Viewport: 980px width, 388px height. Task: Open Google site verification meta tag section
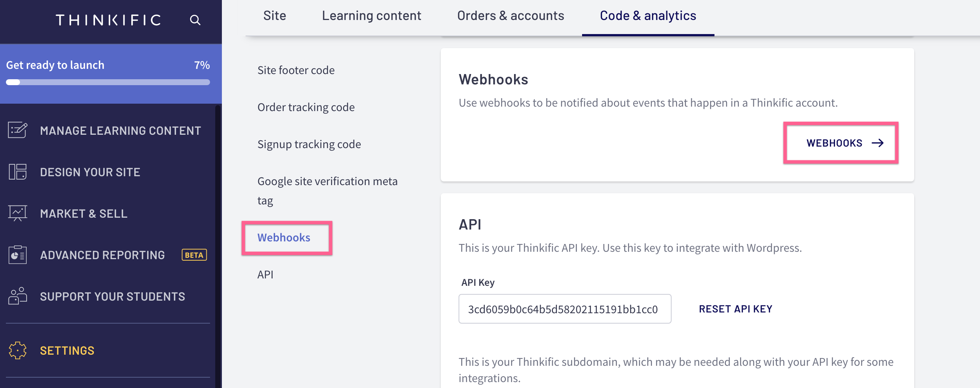click(327, 191)
